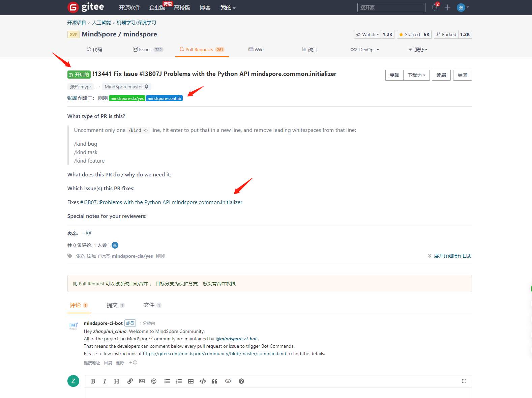Open the linked issue #I3B07J
This screenshot has height=398, width=532.
coord(161,202)
